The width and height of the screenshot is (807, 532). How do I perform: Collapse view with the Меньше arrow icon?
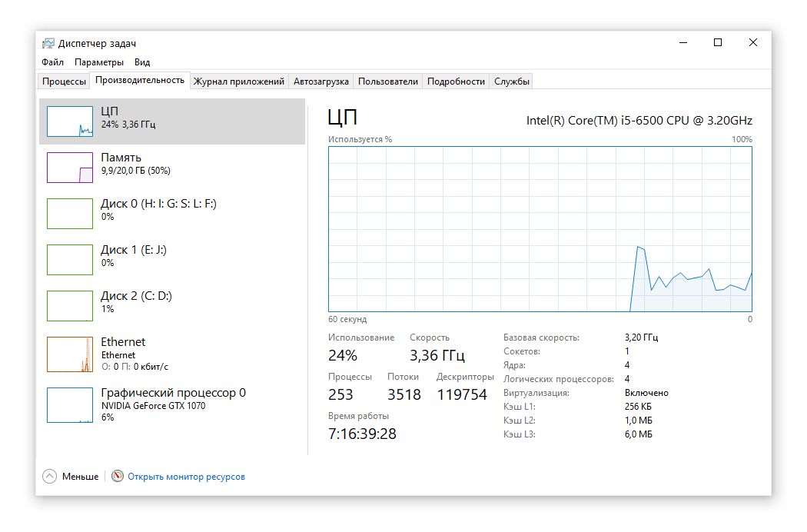pyautogui.click(x=49, y=477)
